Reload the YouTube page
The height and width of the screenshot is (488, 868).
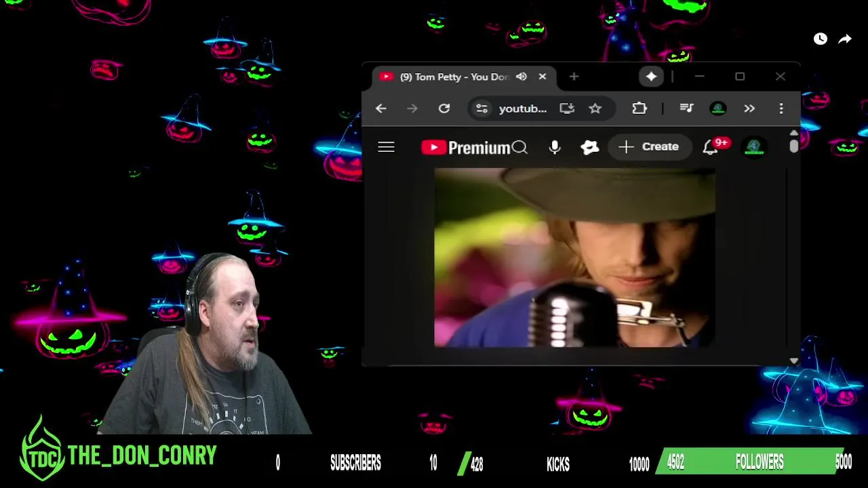tap(444, 108)
